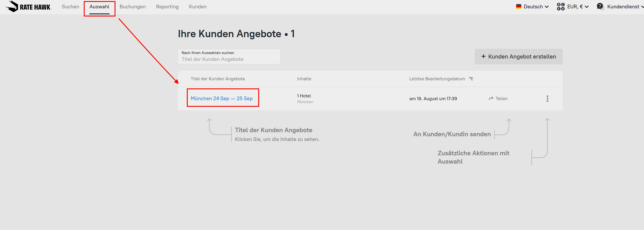
Task: Click the question mark help icon
Action: (x=600, y=6)
